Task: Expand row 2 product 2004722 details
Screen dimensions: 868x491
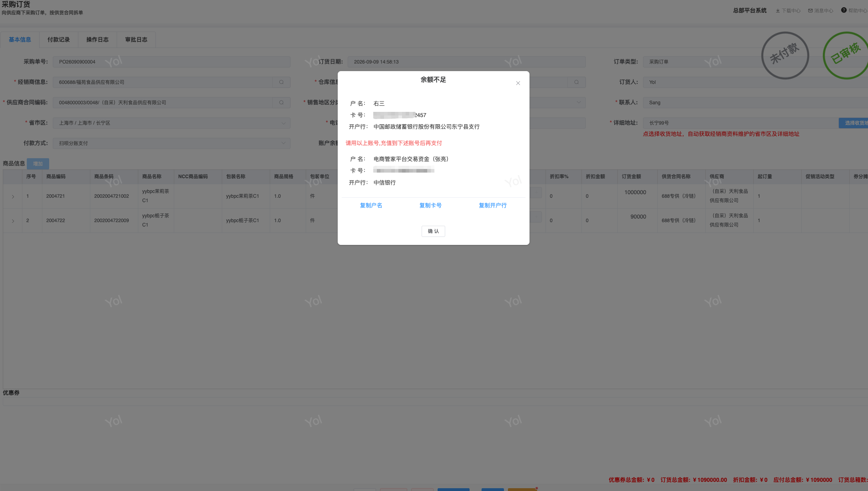Action: (13, 221)
